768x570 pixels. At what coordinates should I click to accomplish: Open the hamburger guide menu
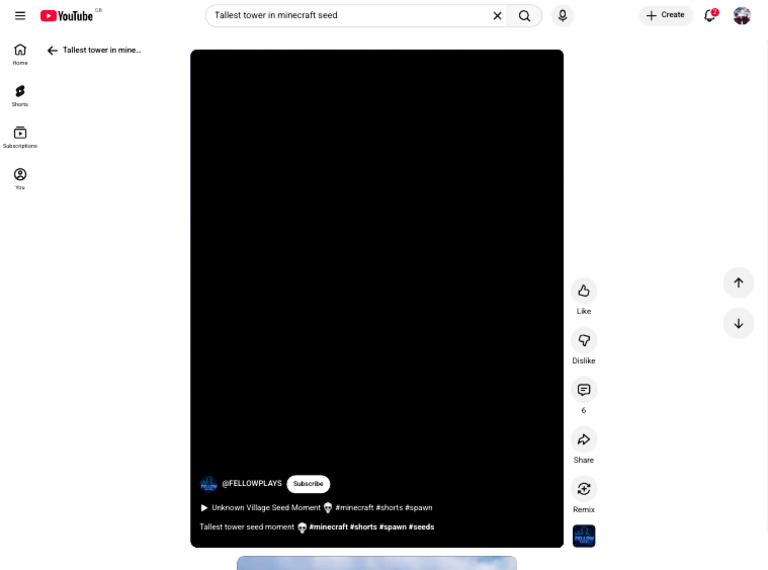pyautogui.click(x=20, y=16)
